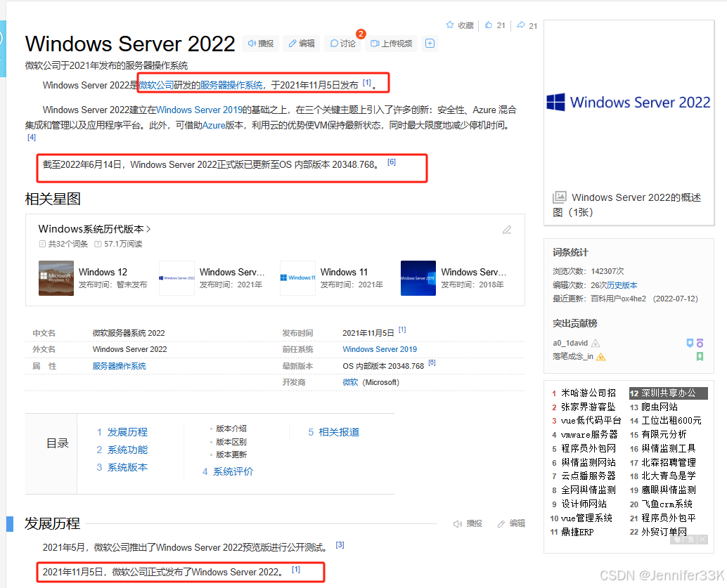The width and height of the screenshot is (727, 588).
Task: Click the 上传视频 upload video button
Action: click(x=392, y=44)
